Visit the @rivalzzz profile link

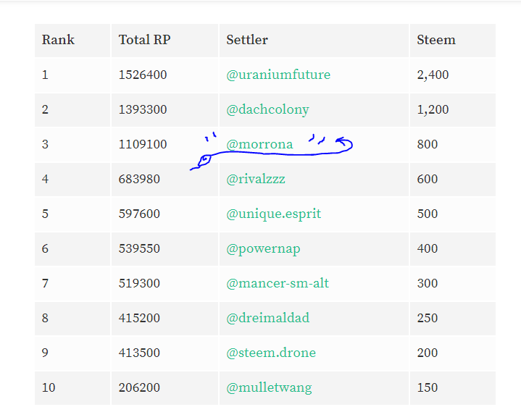(256, 179)
